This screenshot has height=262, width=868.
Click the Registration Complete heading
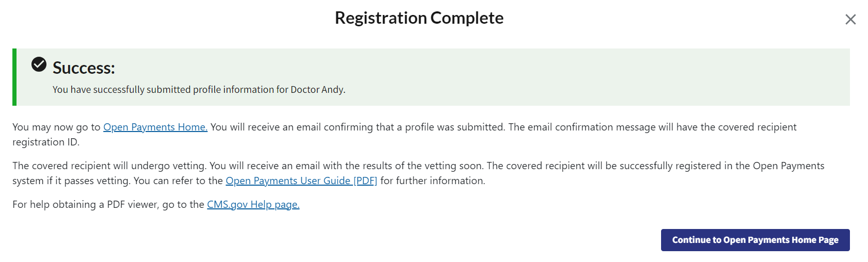click(419, 18)
